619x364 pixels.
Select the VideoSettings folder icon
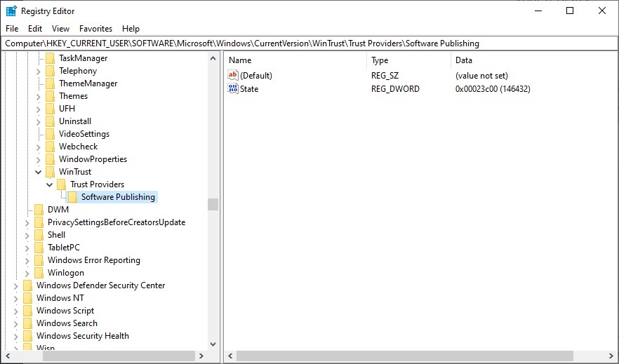(50, 134)
